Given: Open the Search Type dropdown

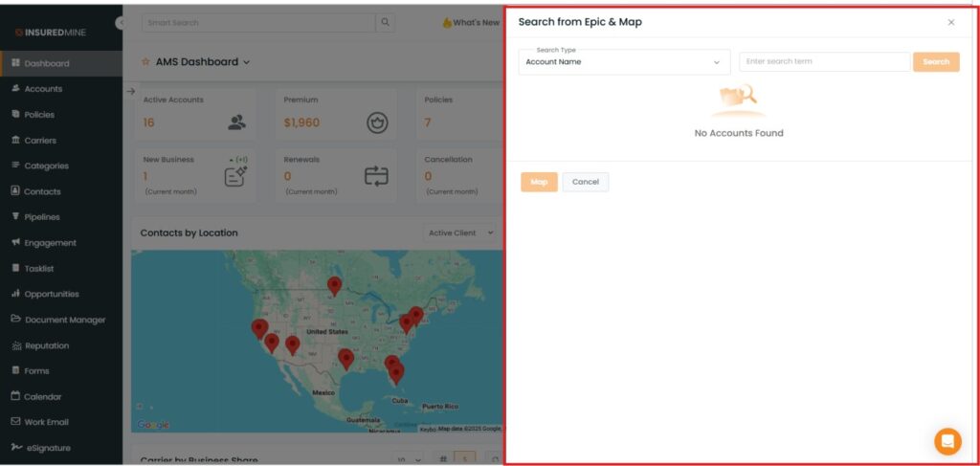Looking at the screenshot, I should point(624,62).
